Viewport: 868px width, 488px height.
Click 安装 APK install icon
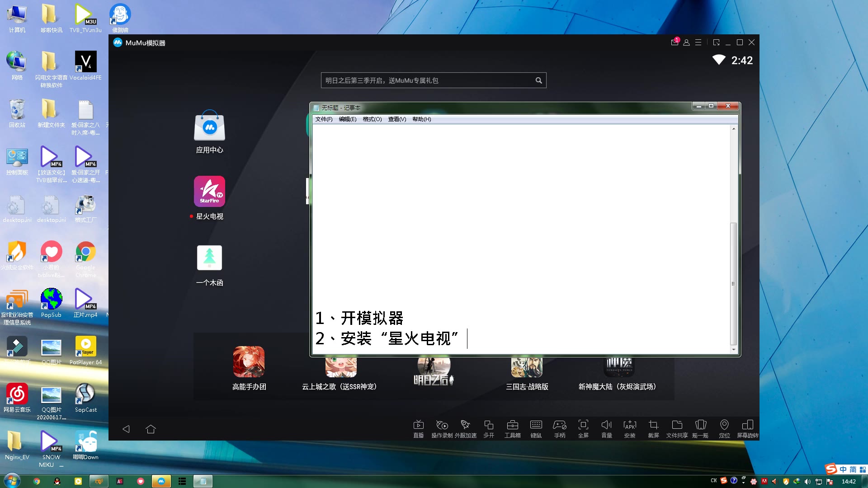[630, 428]
